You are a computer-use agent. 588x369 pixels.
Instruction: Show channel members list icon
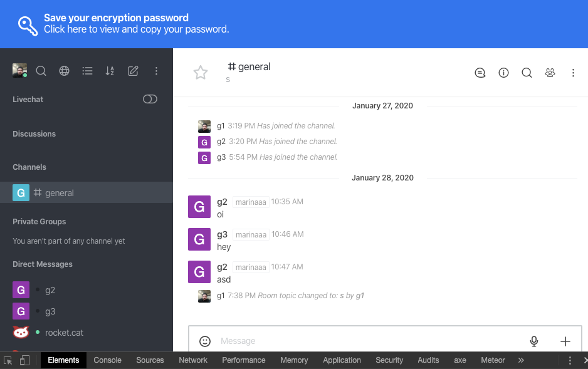(550, 73)
